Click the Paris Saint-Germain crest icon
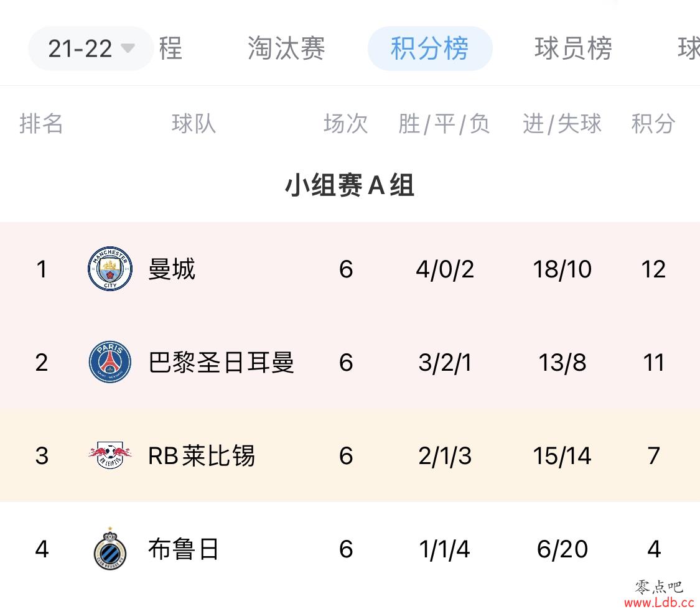This screenshot has width=700, height=609. pyautogui.click(x=110, y=362)
